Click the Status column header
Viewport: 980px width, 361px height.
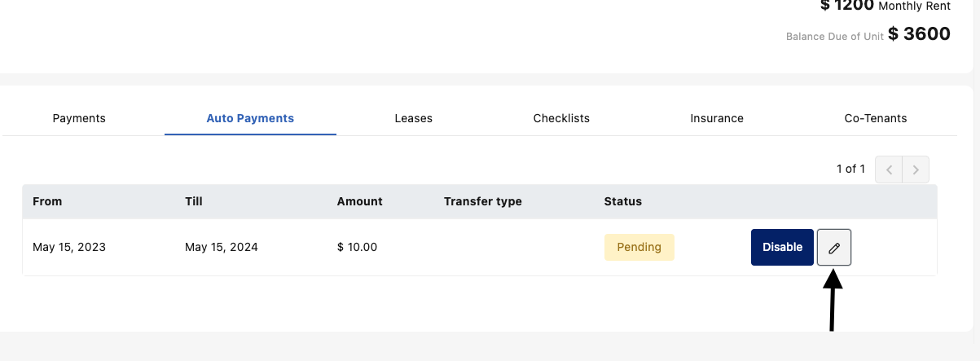tap(622, 201)
